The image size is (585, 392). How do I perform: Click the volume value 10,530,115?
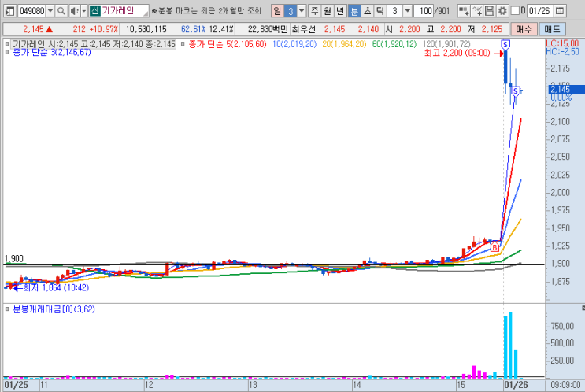pos(146,29)
